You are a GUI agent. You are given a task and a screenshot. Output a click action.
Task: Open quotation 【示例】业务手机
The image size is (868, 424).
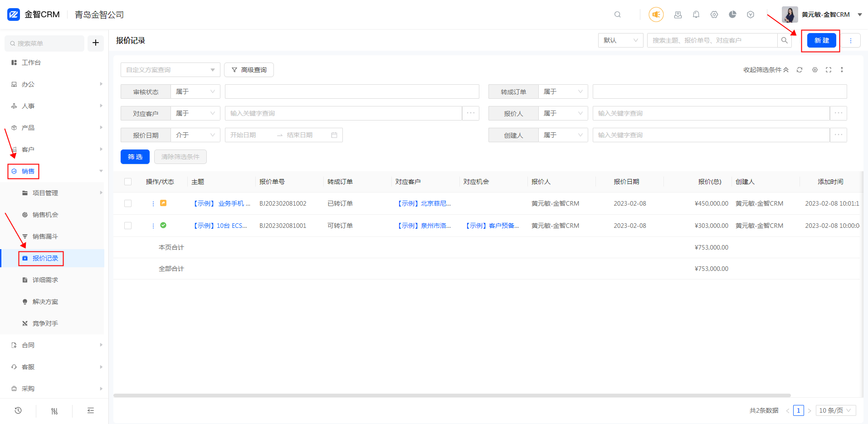point(221,203)
